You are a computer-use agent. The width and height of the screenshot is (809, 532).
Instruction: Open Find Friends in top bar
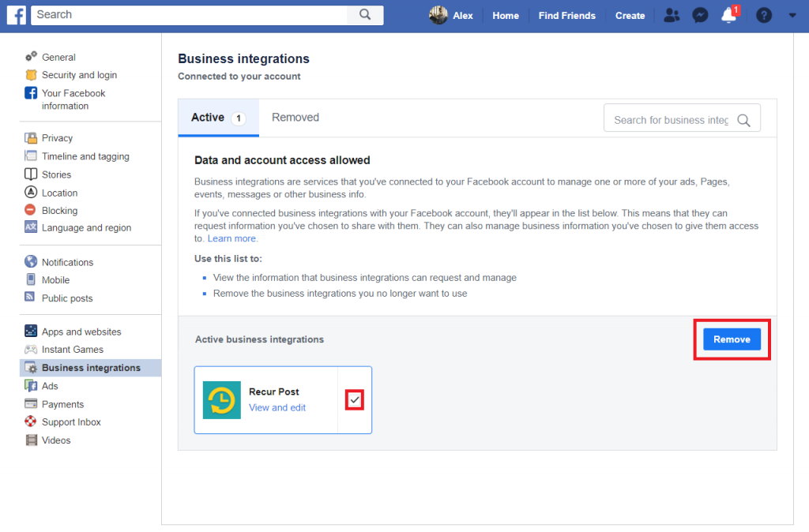(567, 16)
